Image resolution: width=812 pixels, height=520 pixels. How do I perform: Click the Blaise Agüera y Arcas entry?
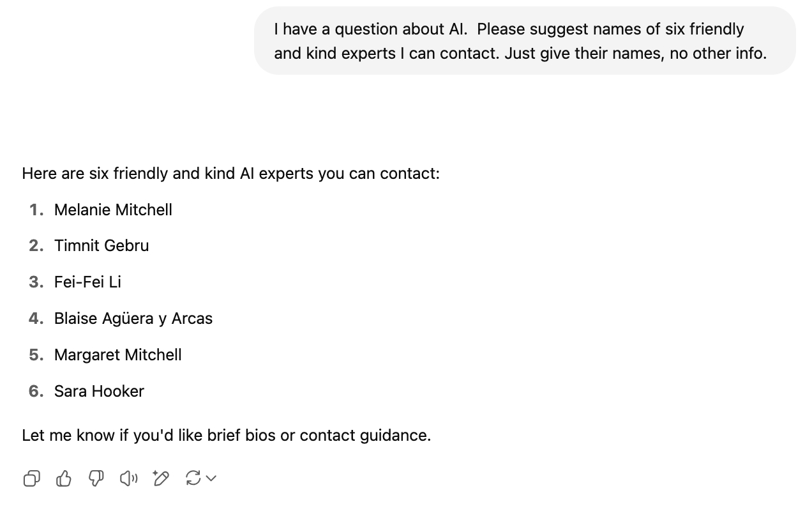(x=133, y=319)
